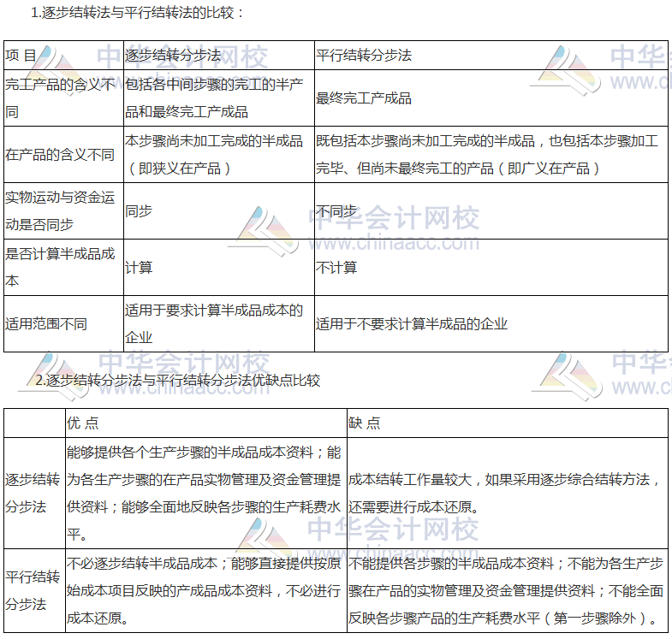Click cell starting '既包括本步骤尚未加工完成的半成品'
The image size is (672, 639).
tap(491, 154)
